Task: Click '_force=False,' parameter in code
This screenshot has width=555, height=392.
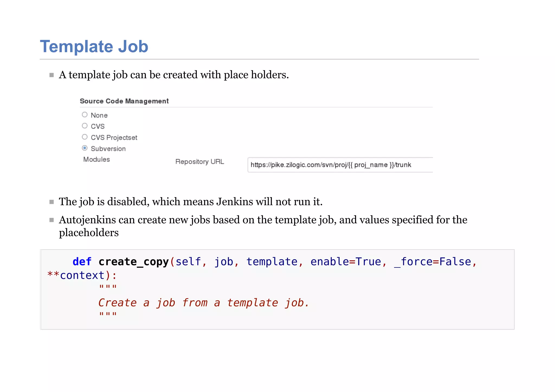Action: click(435, 262)
